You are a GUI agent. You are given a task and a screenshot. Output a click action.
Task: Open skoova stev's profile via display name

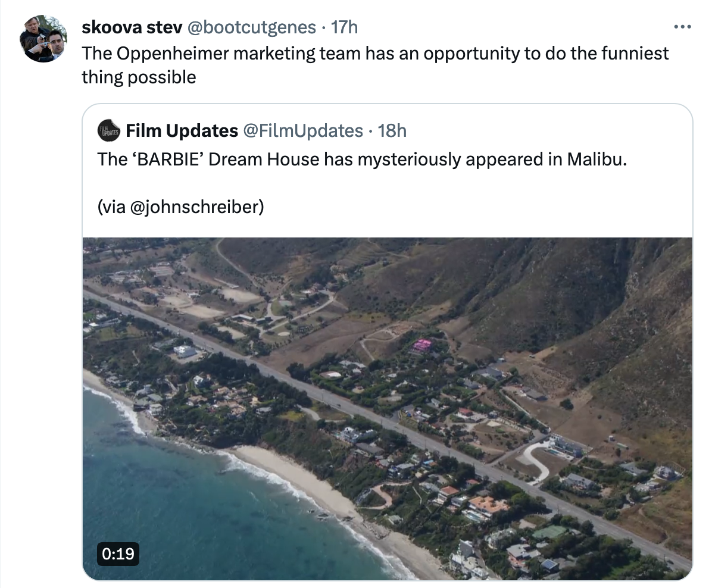coord(132,27)
